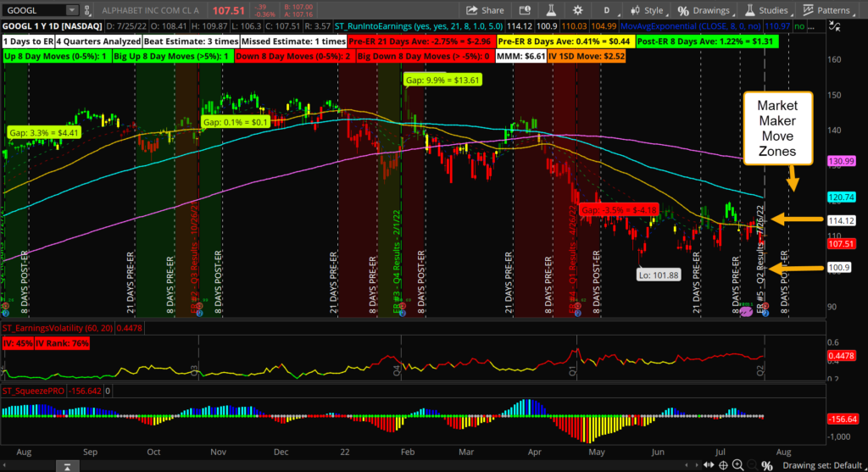Expand the GOOGL symbol dropdown arrow
Image resolution: width=868 pixels, height=472 pixels.
[x=72, y=10]
